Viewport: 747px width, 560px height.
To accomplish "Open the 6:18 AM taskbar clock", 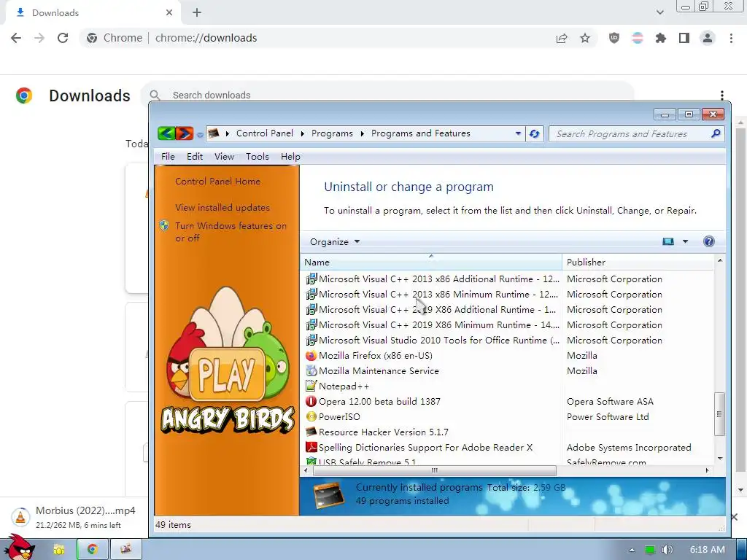I will [x=708, y=550].
